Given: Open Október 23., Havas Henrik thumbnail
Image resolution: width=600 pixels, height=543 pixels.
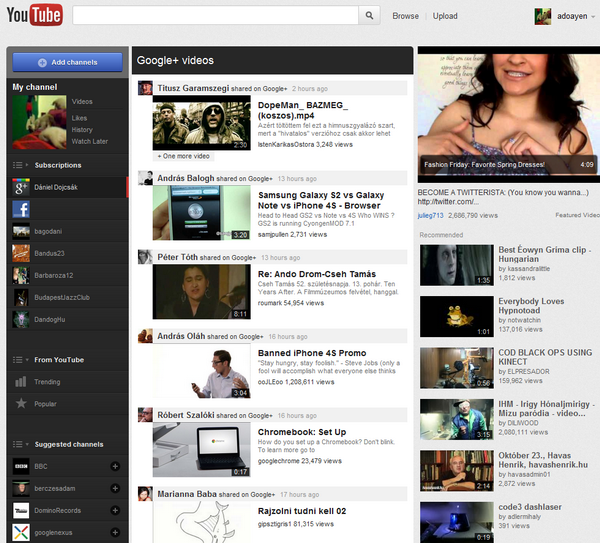Looking at the screenshot, I should point(457,471).
